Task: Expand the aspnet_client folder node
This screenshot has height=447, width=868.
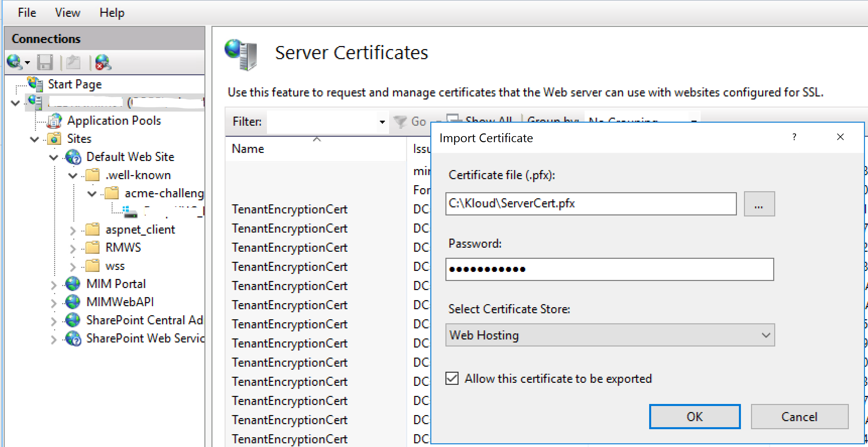Action: coord(73,230)
